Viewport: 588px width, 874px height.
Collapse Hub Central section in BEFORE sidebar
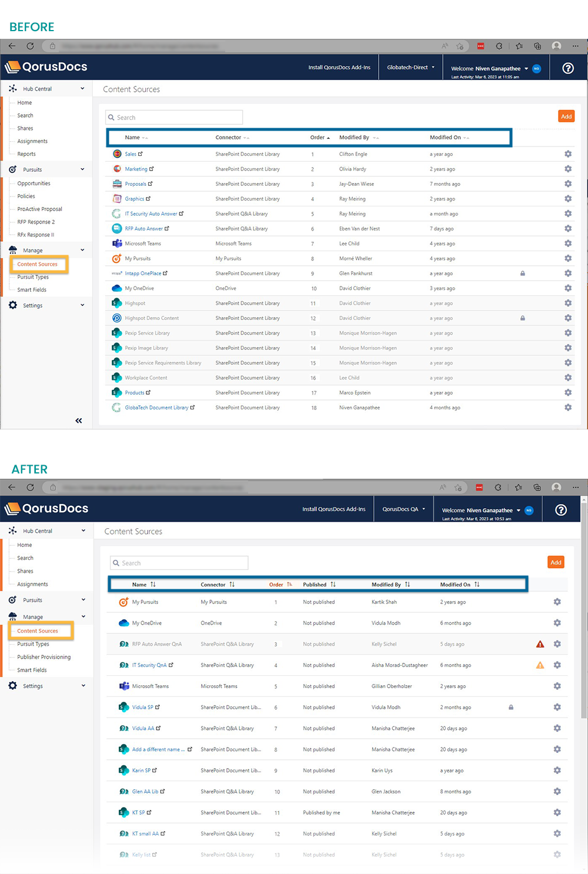pos(82,89)
